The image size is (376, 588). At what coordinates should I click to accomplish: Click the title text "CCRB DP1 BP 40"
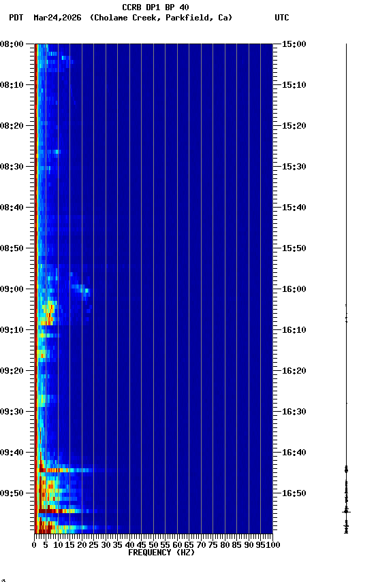point(155,7)
